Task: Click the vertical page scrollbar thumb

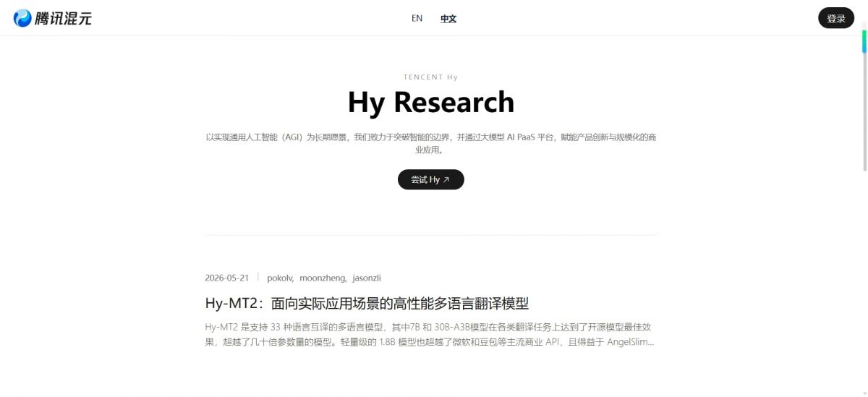Action: 864,101
